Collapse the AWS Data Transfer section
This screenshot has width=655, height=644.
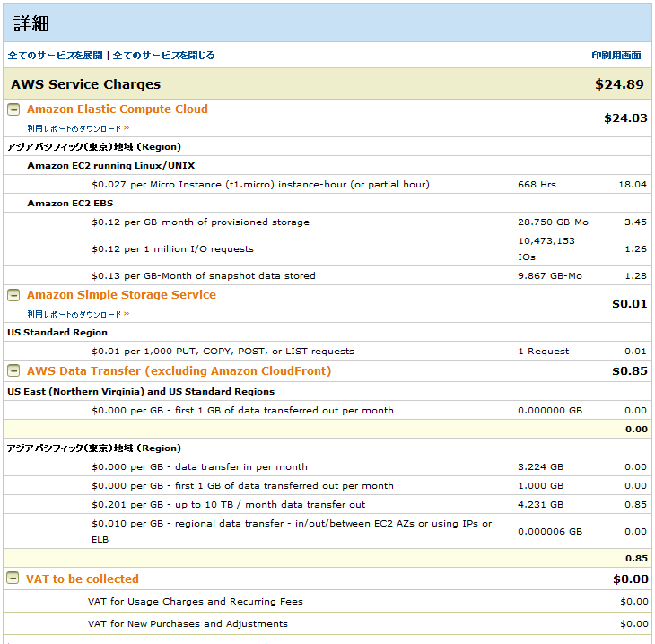coord(13,370)
